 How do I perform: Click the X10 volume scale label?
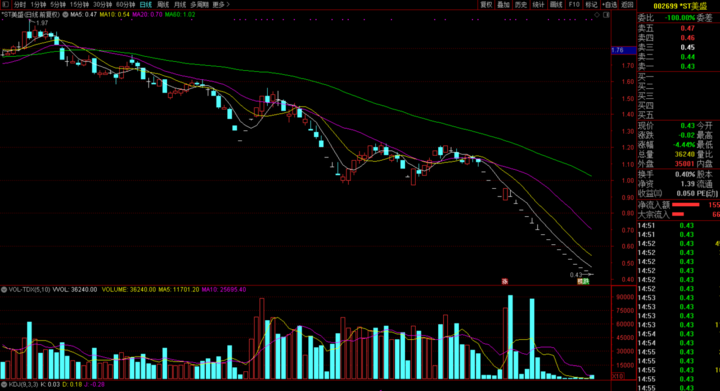coord(618,376)
